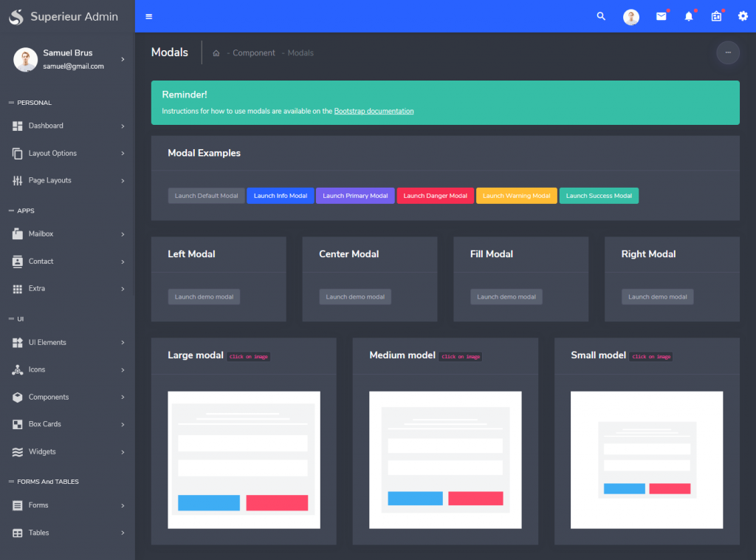This screenshot has height=560, width=756.
Task: Launch demo modal under Center Modal
Action: [355, 297]
